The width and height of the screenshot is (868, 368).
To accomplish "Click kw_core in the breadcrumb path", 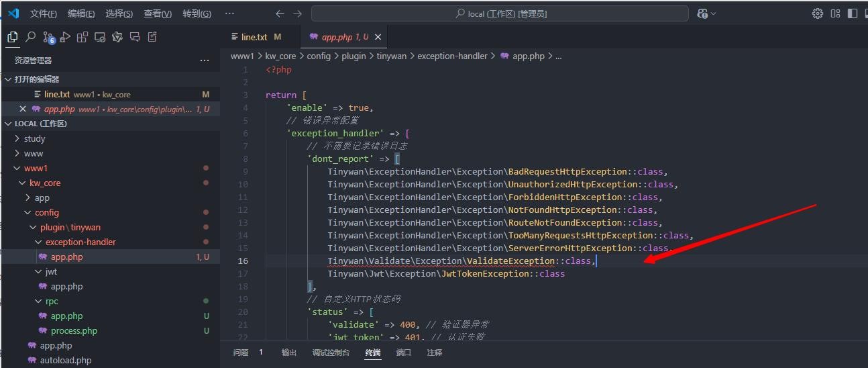I will (280, 56).
